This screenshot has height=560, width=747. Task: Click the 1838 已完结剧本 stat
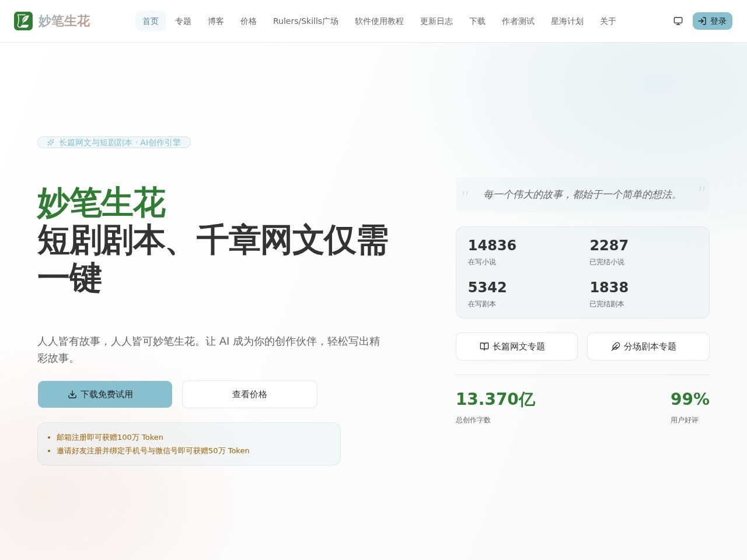[x=609, y=294]
